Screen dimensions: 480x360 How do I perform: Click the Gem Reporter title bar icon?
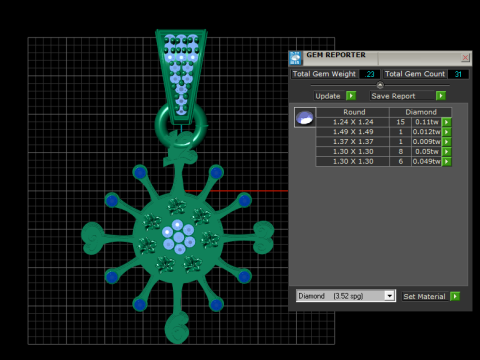295,58
